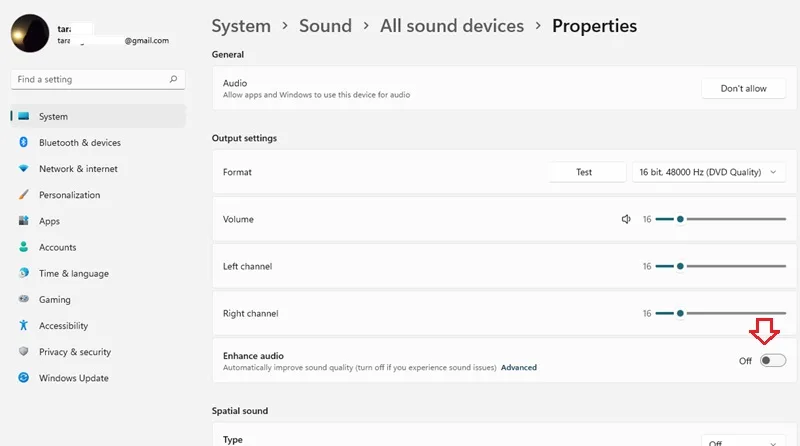Click the search magnifier icon
The width and height of the screenshot is (800, 446).
pyautogui.click(x=173, y=79)
